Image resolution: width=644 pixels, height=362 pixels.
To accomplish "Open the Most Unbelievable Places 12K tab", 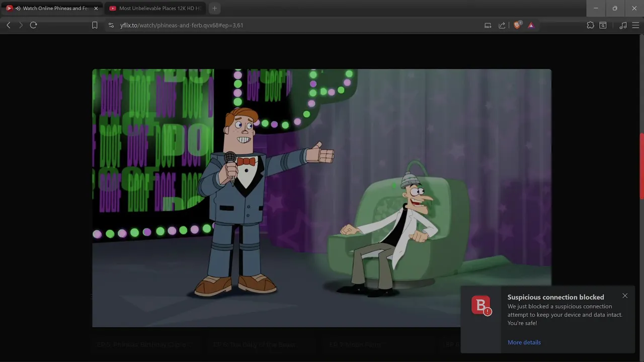I will (x=155, y=9).
